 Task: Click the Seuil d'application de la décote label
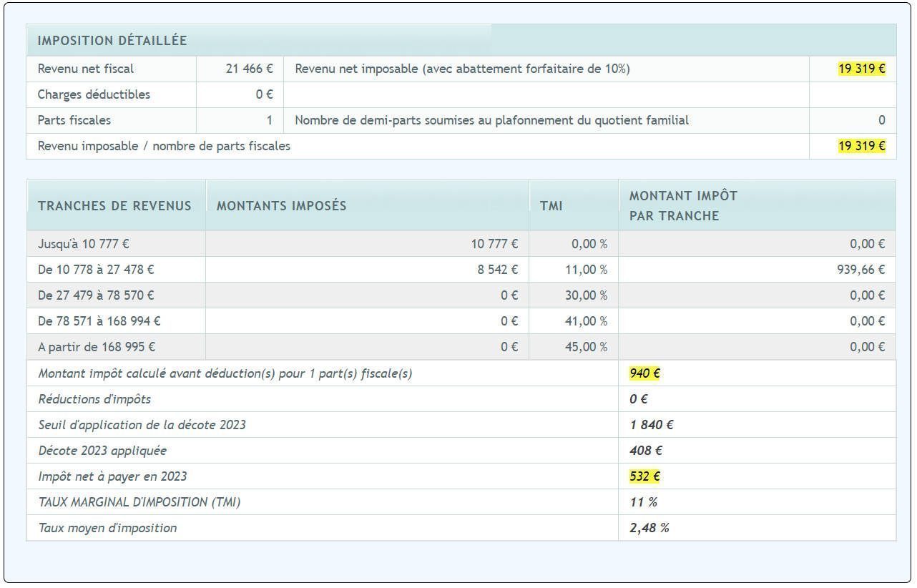click(x=142, y=425)
